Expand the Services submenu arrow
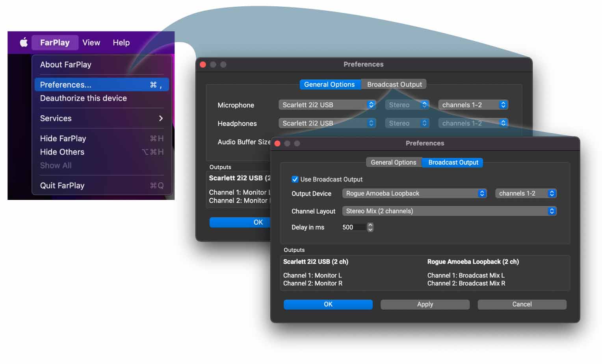 [161, 118]
